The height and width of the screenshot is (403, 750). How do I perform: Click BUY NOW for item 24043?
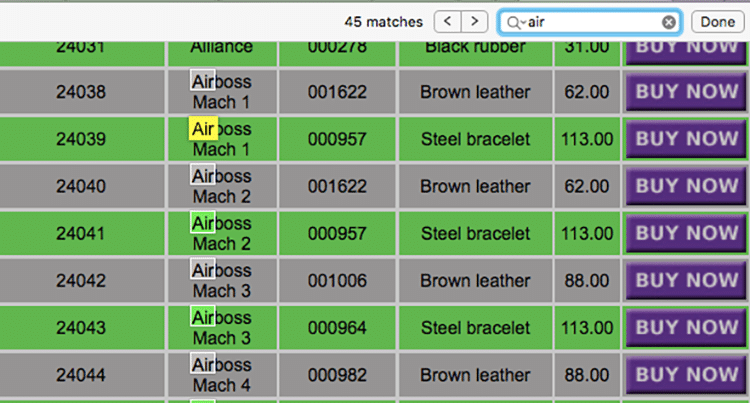(x=686, y=327)
